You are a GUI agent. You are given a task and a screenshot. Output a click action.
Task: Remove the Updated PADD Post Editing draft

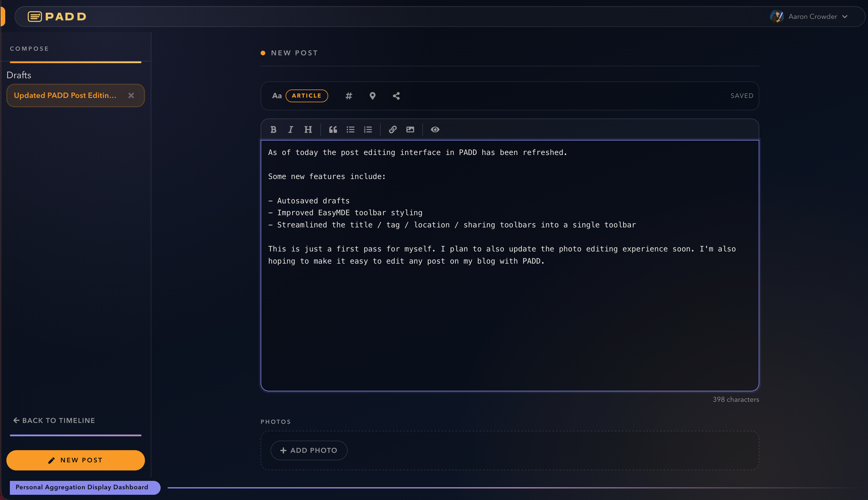click(x=131, y=96)
